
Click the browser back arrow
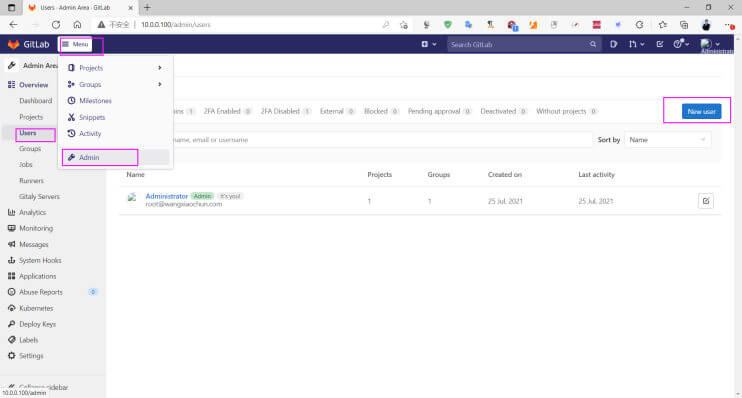(13, 25)
